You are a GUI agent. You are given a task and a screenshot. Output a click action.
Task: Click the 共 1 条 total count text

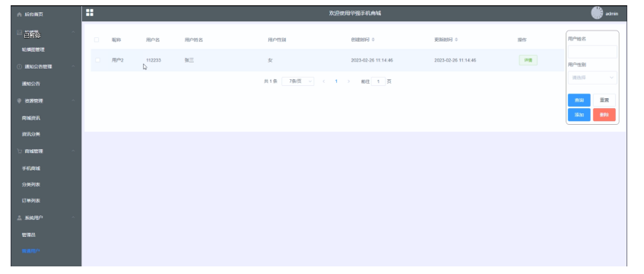[x=270, y=81]
